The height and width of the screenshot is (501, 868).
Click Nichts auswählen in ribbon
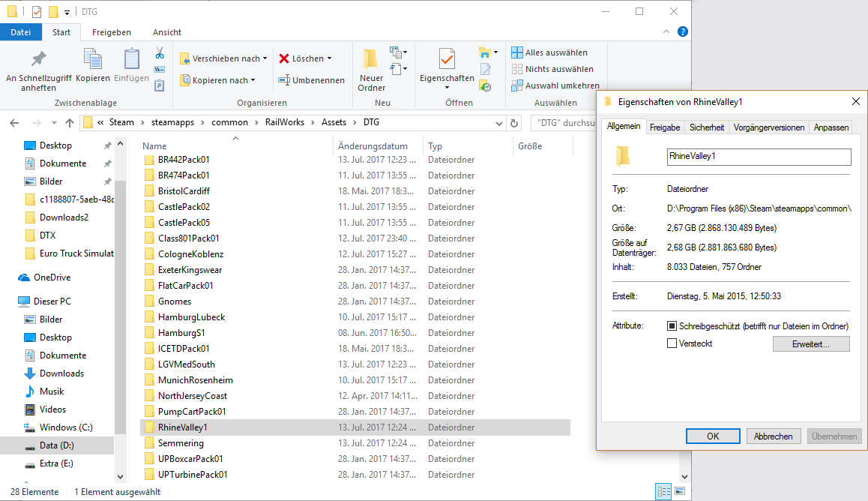(x=552, y=69)
